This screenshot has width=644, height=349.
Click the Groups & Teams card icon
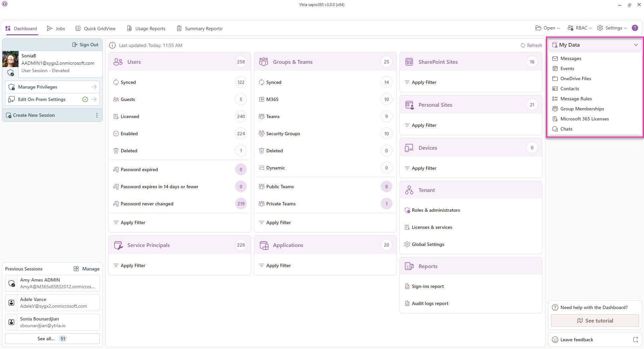coord(263,62)
